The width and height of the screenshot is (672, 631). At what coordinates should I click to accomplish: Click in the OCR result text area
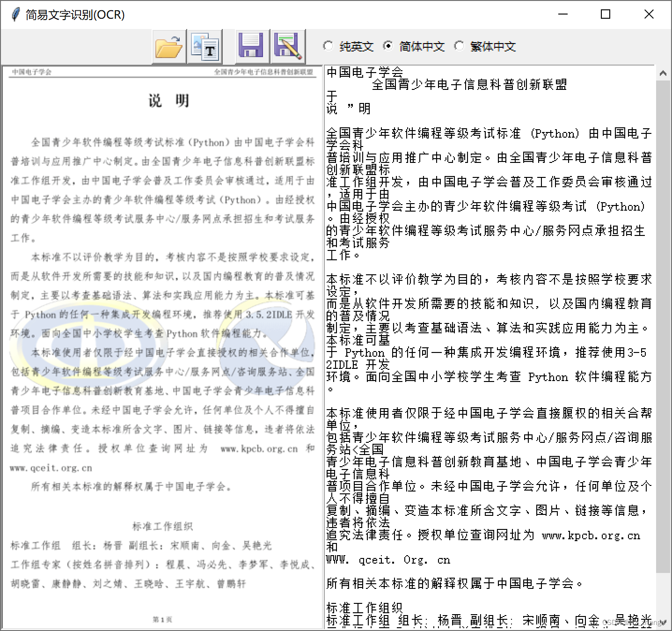(x=490, y=347)
